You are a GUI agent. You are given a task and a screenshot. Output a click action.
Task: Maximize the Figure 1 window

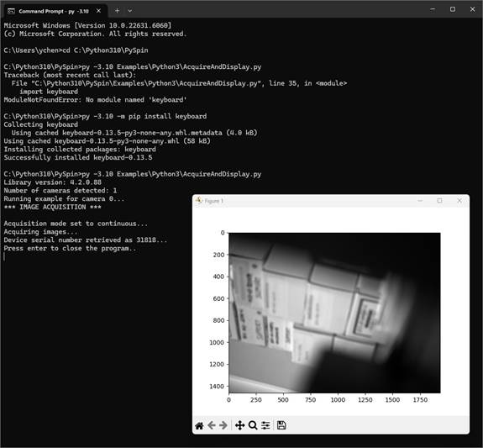click(x=439, y=201)
